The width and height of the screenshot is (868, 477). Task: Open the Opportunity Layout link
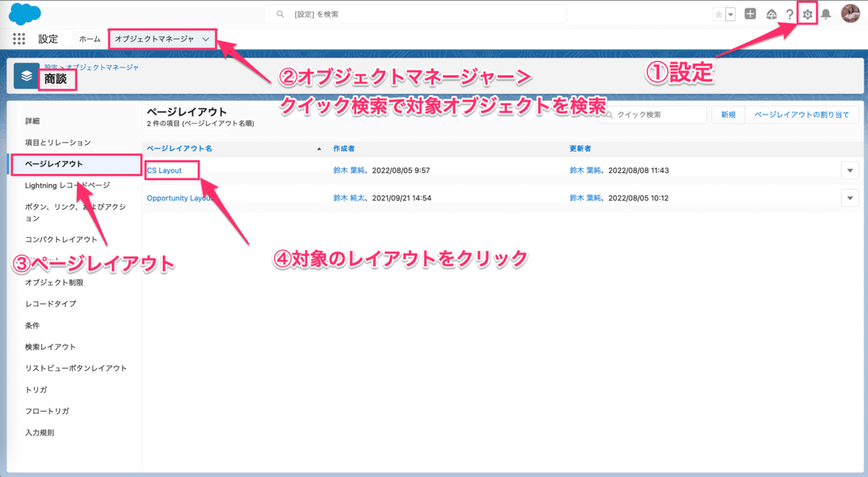[180, 198]
